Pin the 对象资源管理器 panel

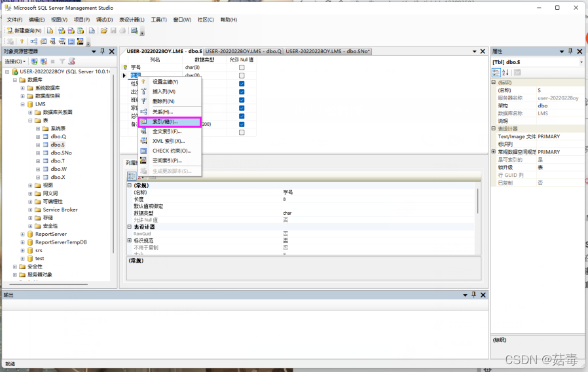pyautogui.click(x=102, y=51)
